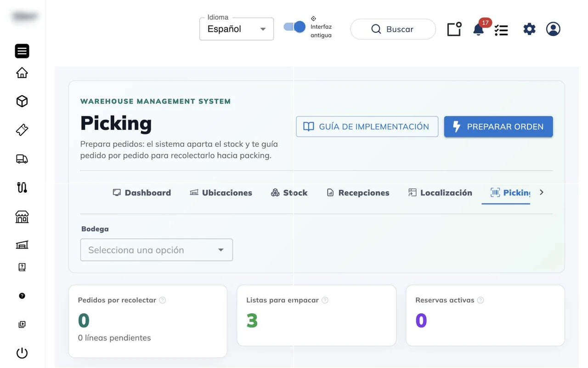This screenshot has width=588, height=368.
Task: Open the box/products icon in sidebar
Action: (22, 101)
